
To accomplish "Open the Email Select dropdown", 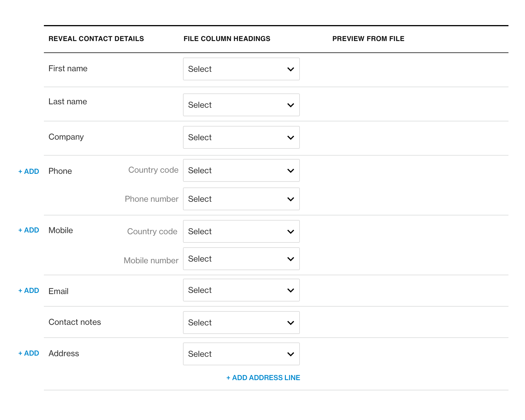I will (241, 290).
